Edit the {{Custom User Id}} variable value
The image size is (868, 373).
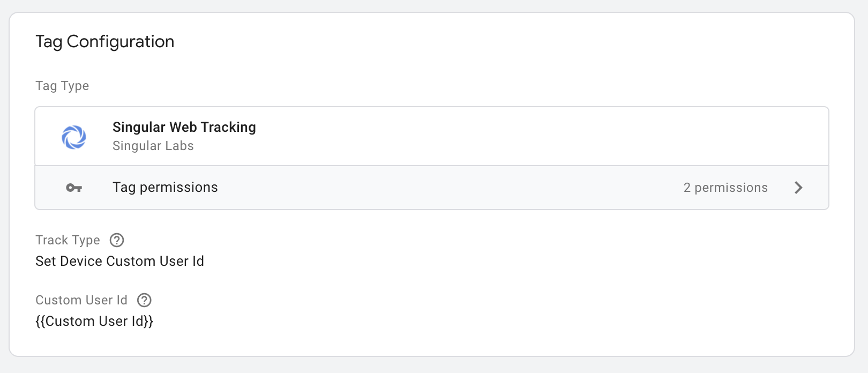click(94, 321)
